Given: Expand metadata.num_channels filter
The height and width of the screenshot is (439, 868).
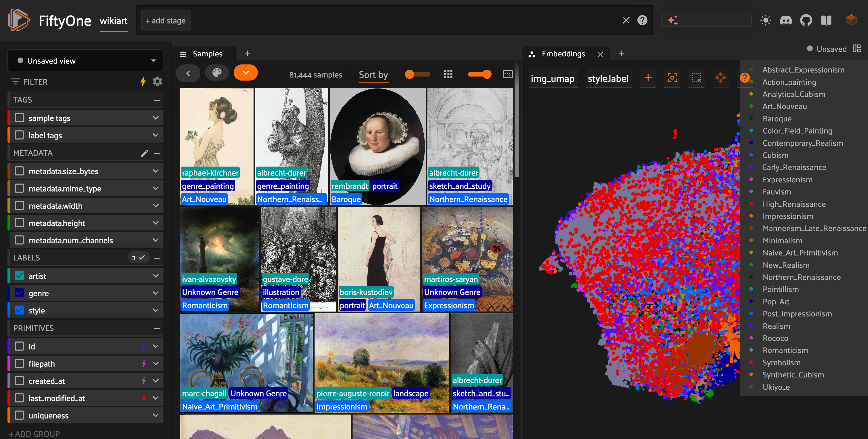Looking at the screenshot, I should pos(156,240).
